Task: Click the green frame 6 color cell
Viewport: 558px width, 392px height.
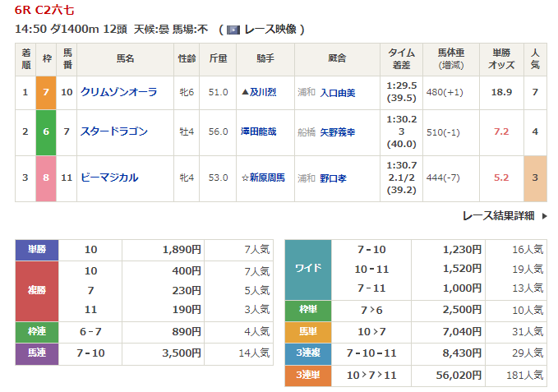Action: (x=46, y=131)
